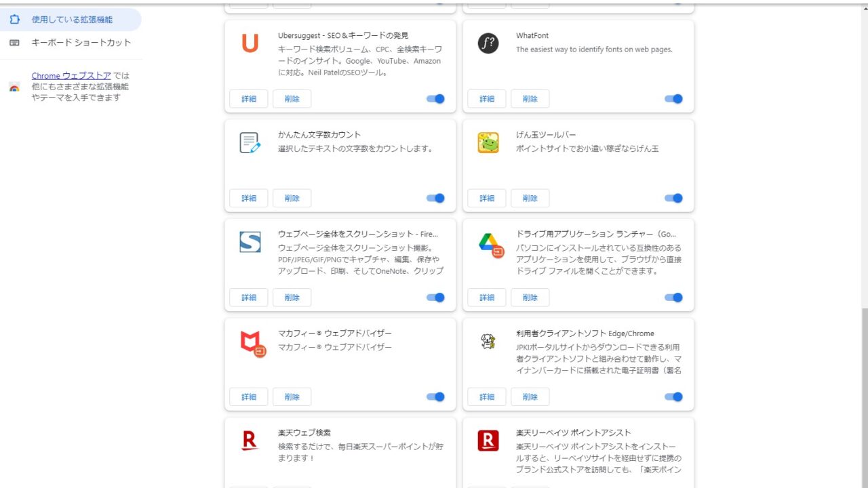Click 削除 for かんたん文字数カウント
Screen dimensions: 868x488
292,198
